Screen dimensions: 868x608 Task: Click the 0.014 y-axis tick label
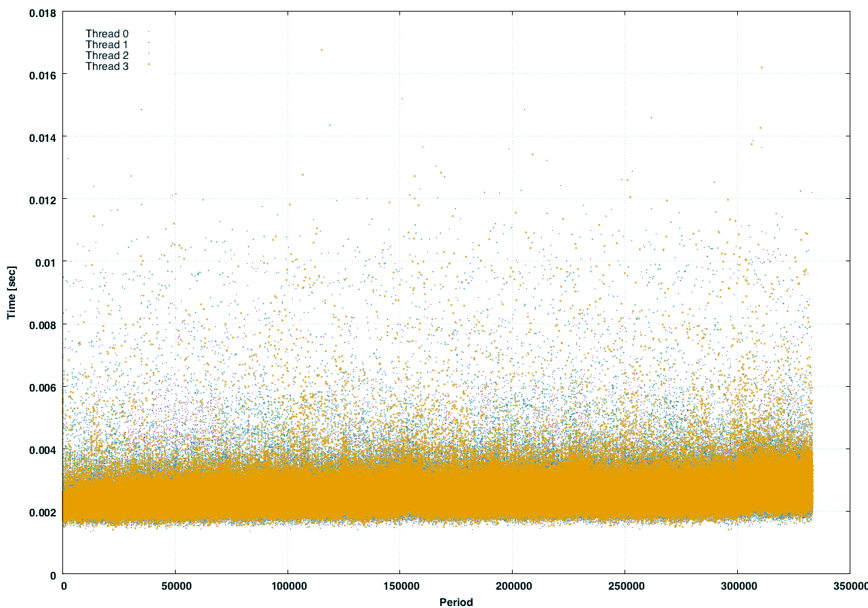[x=42, y=136]
